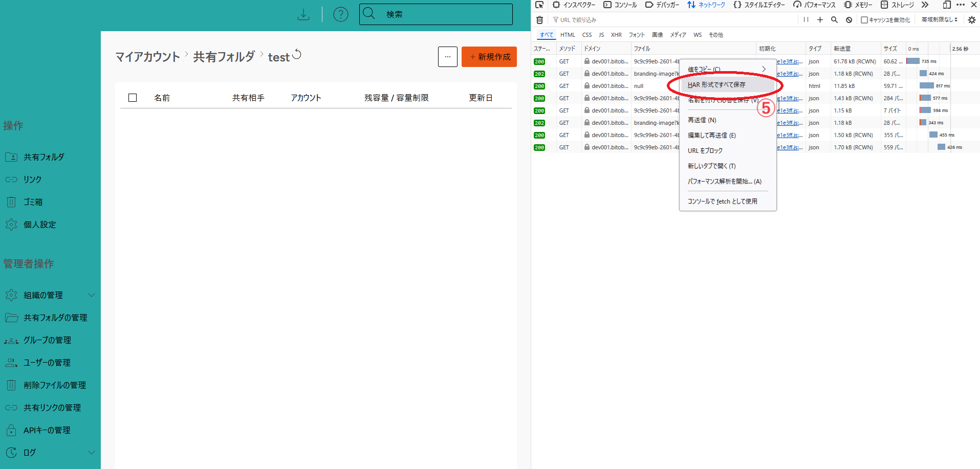
Task: Pause network recording with the pause icon
Action: click(x=806, y=20)
